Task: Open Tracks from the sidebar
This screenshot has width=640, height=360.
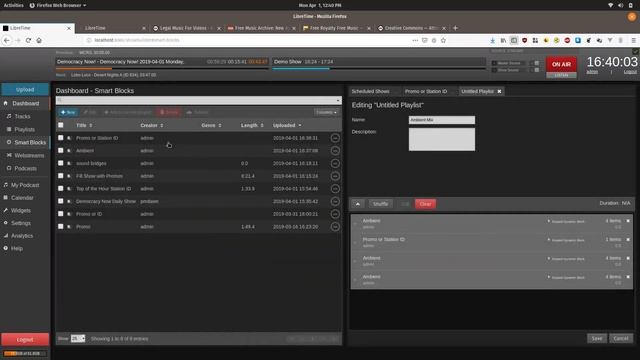Action: [x=22, y=116]
